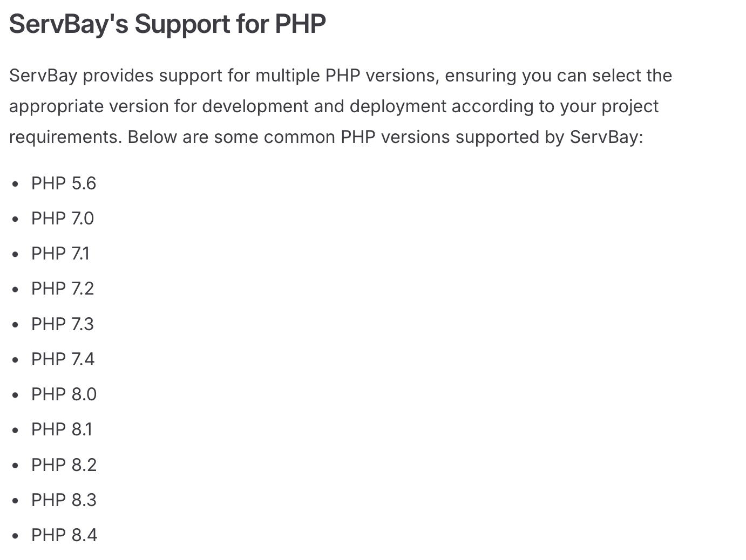Screen dimensions: 746x560
Task: Click the "ServBay:" text ending the paragraph
Action: [606, 137]
